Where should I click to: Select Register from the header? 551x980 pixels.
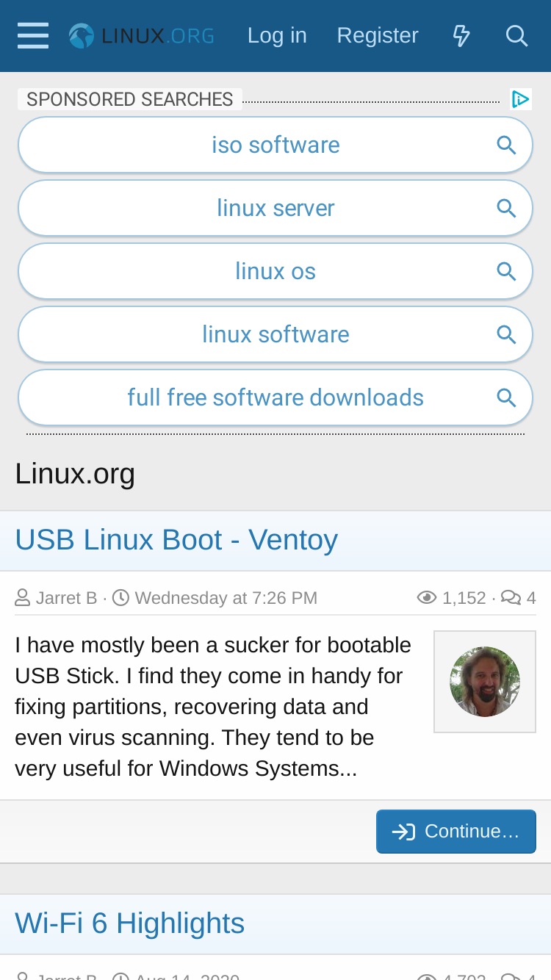coord(378,35)
